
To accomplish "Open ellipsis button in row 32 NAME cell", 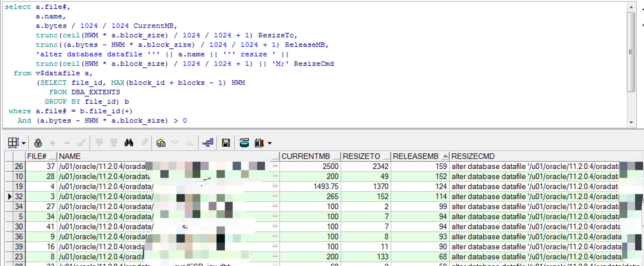I will [x=275, y=196].
